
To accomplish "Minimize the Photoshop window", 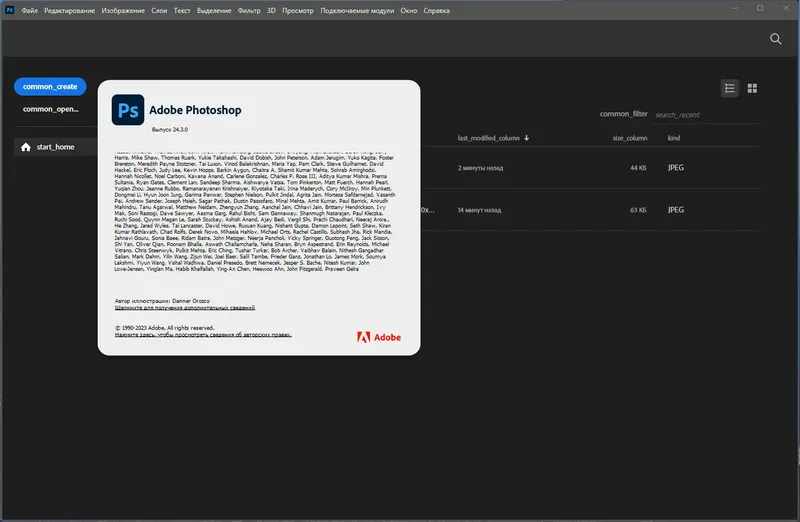I will tap(735, 8).
